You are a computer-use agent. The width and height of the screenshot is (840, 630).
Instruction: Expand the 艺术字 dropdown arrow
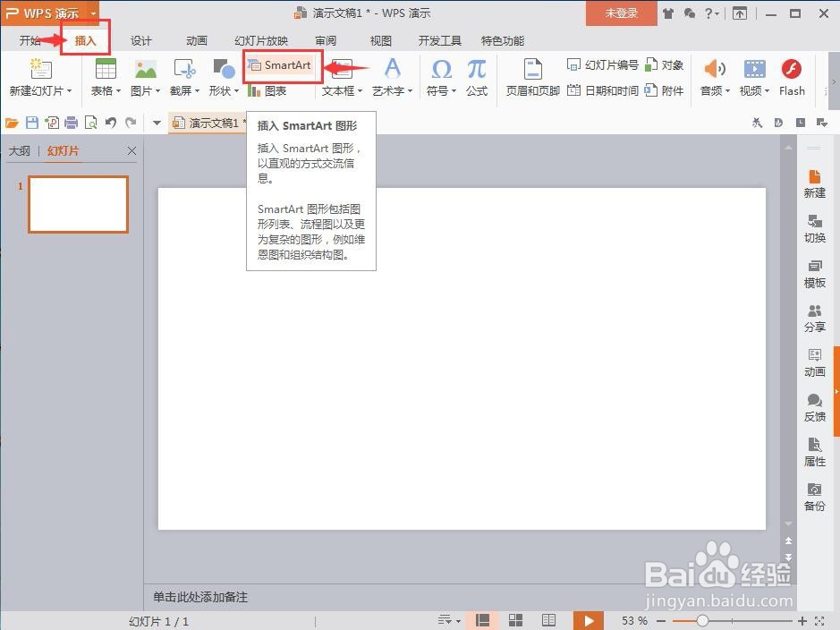click(x=410, y=91)
